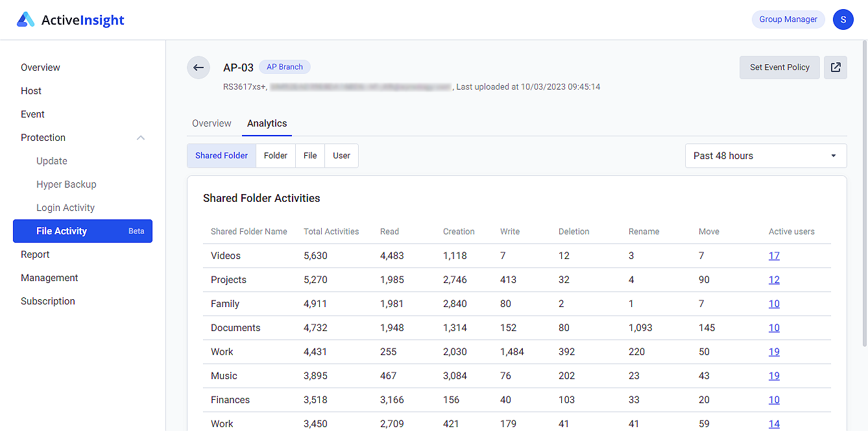Switch to the User segment
The height and width of the screenshot is (431, 868).
coord(341,156)
